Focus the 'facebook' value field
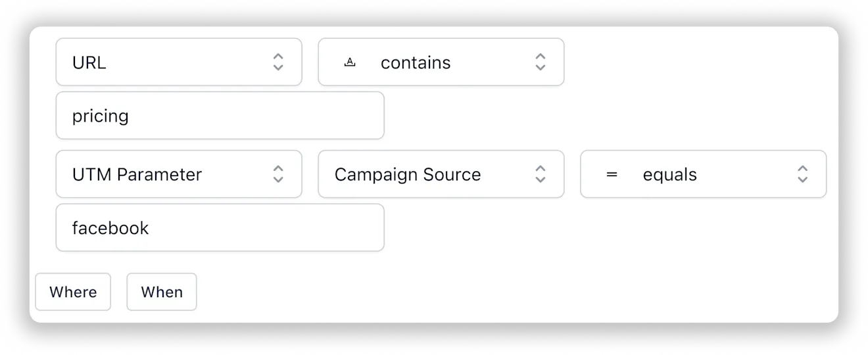Viewport: 868px width, 355px height. pyautogui.click(x=220, y=227)
